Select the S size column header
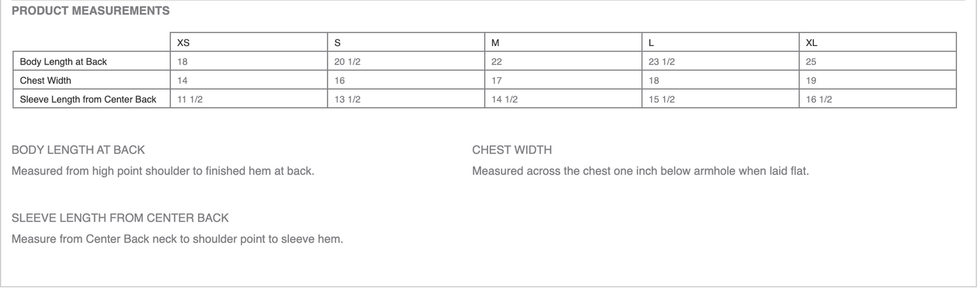The image size is (980, 292). [338, 43]
